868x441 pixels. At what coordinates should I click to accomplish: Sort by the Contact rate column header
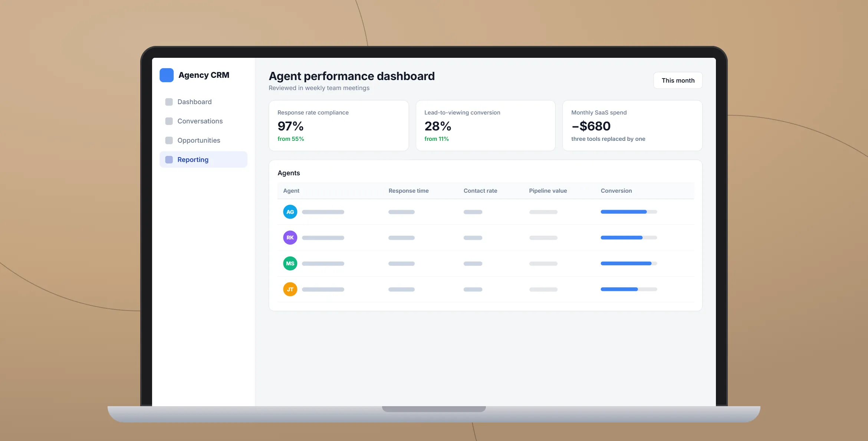point(480,191)
